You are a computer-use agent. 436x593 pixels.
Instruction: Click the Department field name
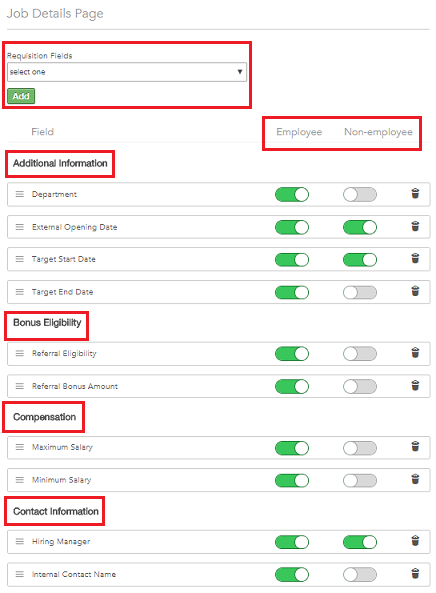click(54, 194)
